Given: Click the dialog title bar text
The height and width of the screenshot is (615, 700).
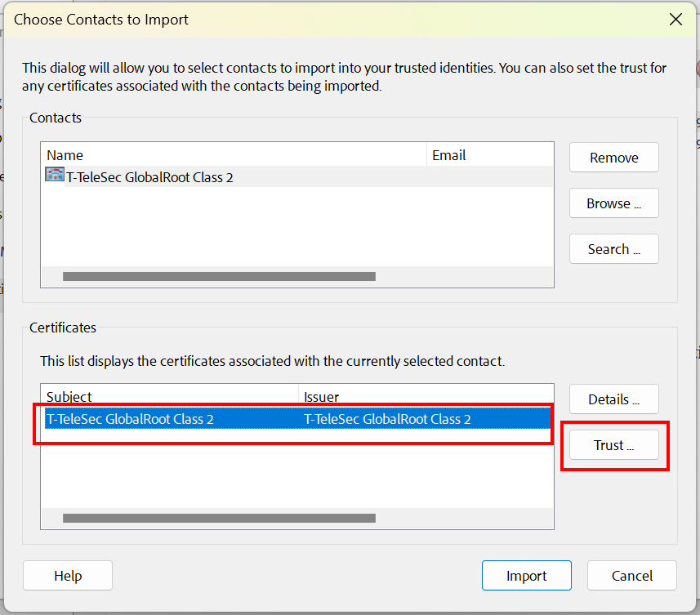Looking at the screenshot, I should pos(100,19).
